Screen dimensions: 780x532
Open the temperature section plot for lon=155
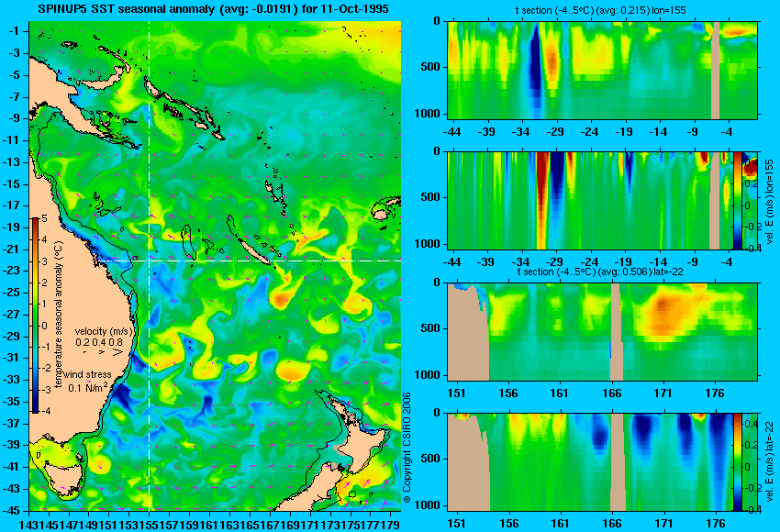[x=602, y=70]
